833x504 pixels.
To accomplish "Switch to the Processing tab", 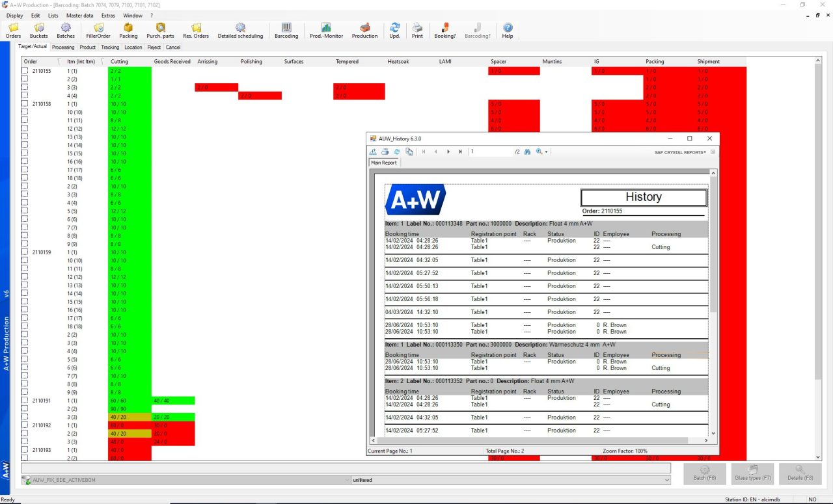I will tap(63, 47).
